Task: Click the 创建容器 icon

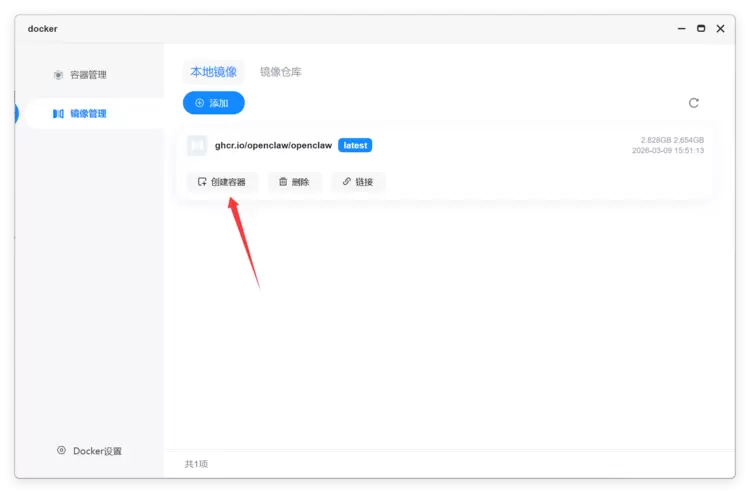Action: (202, 182)
